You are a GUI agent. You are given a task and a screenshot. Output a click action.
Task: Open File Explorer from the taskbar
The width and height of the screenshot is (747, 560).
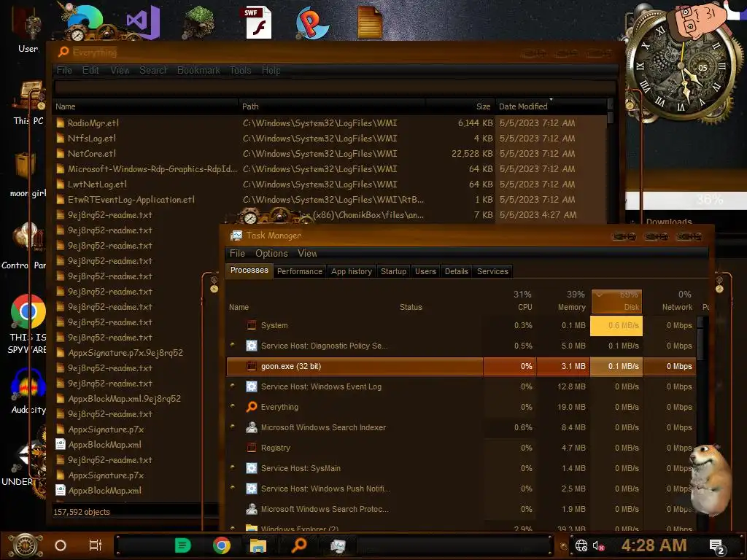(258, 545)
